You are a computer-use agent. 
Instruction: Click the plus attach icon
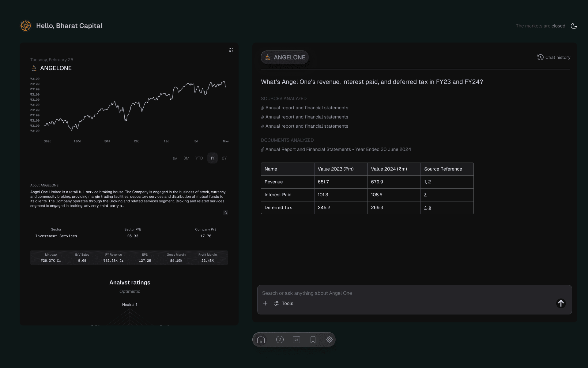coord(265,303)
